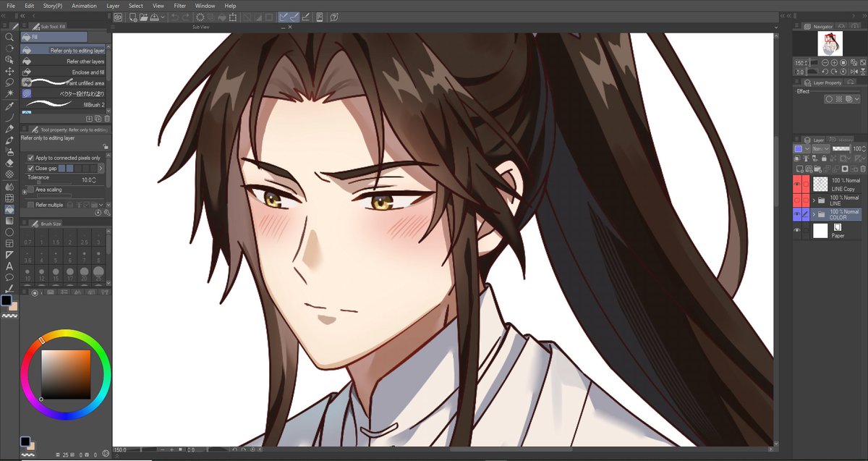Select the Fill bucket tool
Screen dimensions: 868x461
click(x=9, y=209)
